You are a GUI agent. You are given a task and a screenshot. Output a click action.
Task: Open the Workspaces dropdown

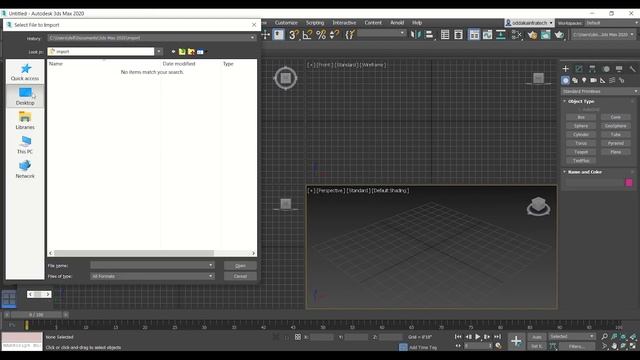pos(612,23)
